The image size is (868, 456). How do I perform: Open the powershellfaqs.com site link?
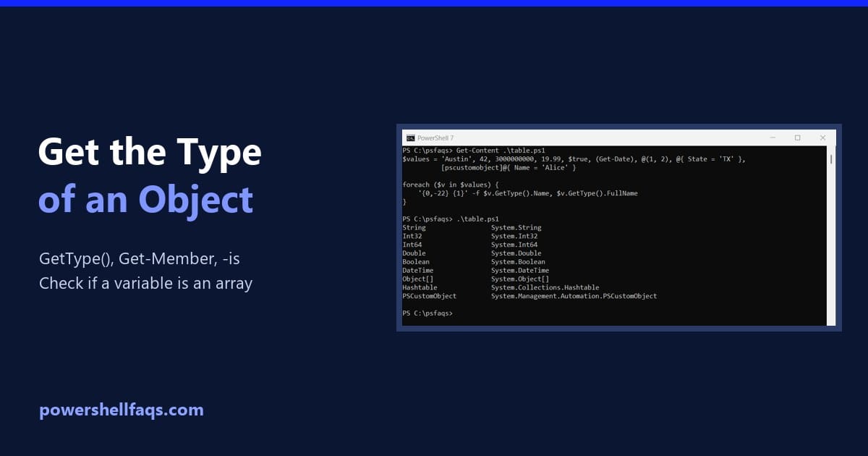[x=122, y=410]
